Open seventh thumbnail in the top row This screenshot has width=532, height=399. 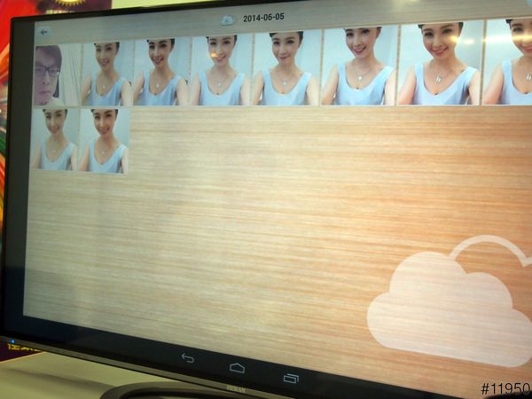click(440, 63)
